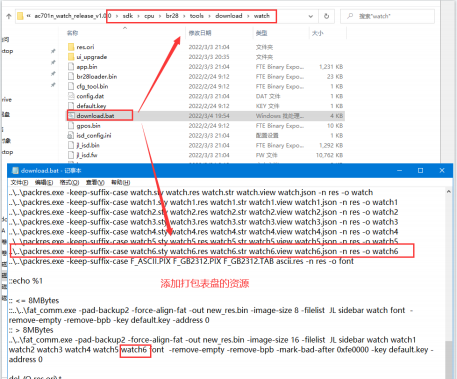Expand the address bar history dropdown
The height and width of the screenshot is (379, 457).
310,16
